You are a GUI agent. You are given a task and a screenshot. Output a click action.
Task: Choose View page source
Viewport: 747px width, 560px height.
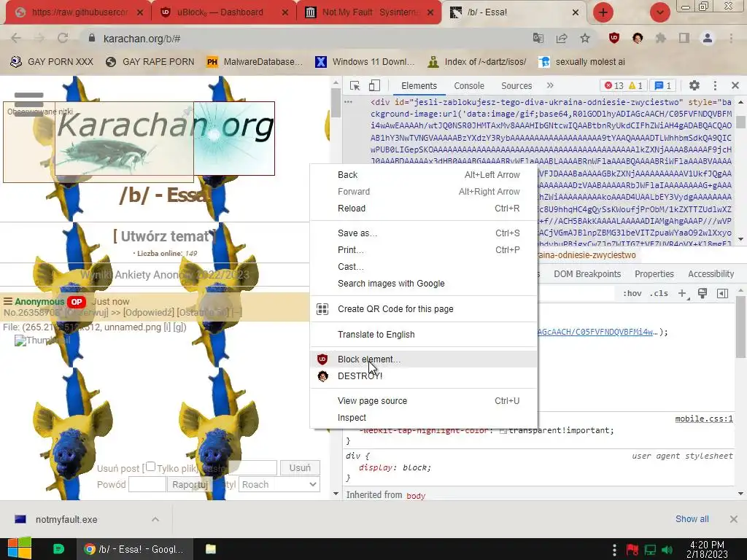423,401
